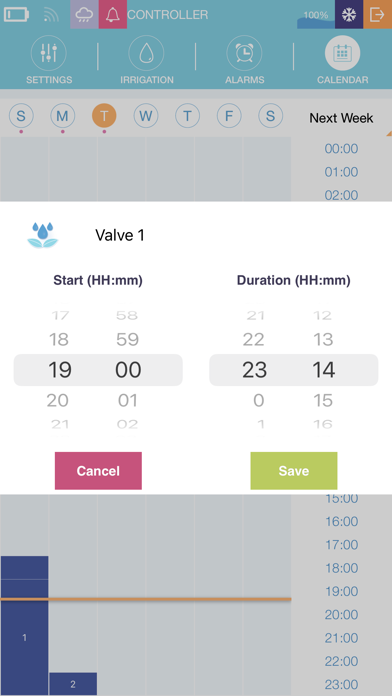392x696 pixels.
Task: Tap the schedule block labeled 2
Action: [73, 684]
